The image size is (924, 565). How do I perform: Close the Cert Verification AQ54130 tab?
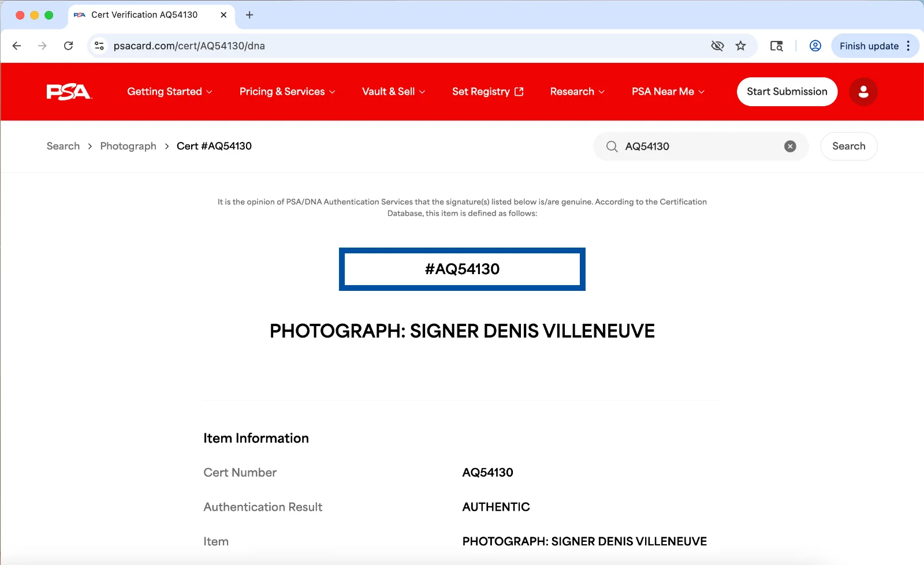223,15
